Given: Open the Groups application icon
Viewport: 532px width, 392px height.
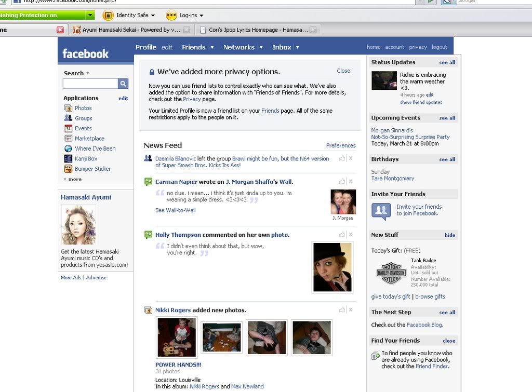Looking at the screenshot, I should (x=68, y=118).
